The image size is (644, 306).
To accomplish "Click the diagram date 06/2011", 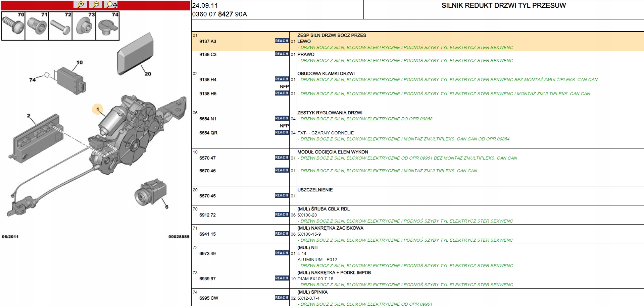I will (x=10, y=237).
